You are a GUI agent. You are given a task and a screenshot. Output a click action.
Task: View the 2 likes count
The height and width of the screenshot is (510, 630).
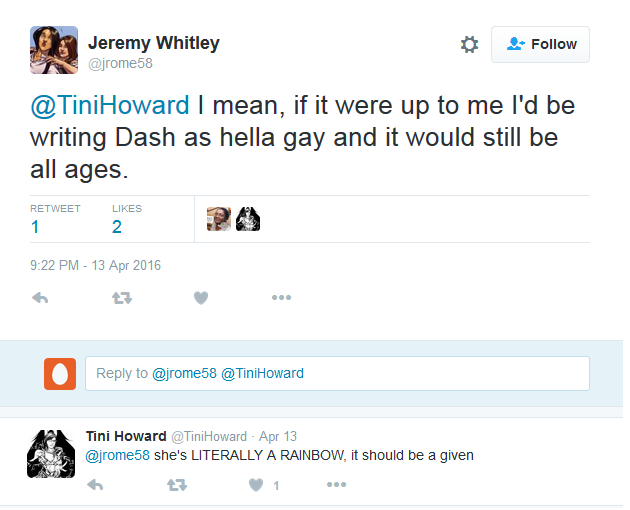[117, 227]
